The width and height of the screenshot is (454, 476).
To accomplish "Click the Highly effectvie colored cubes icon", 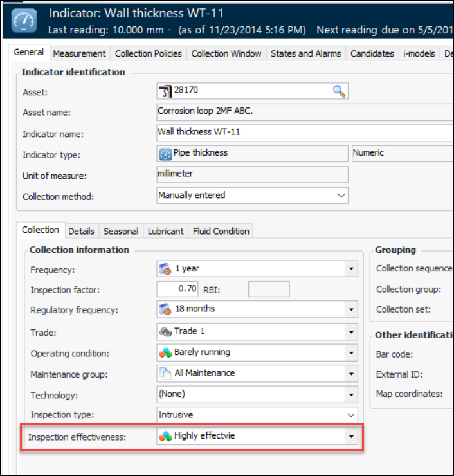I will [165, 436].
